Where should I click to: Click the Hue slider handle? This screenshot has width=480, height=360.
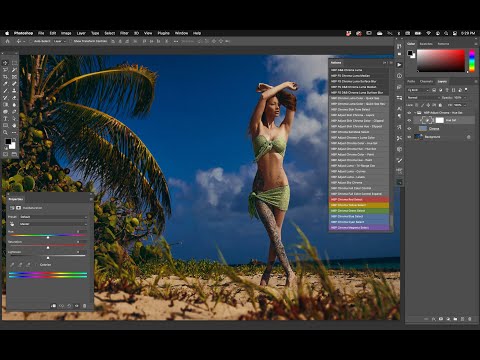pyautogui.click(x=48, y=237)
